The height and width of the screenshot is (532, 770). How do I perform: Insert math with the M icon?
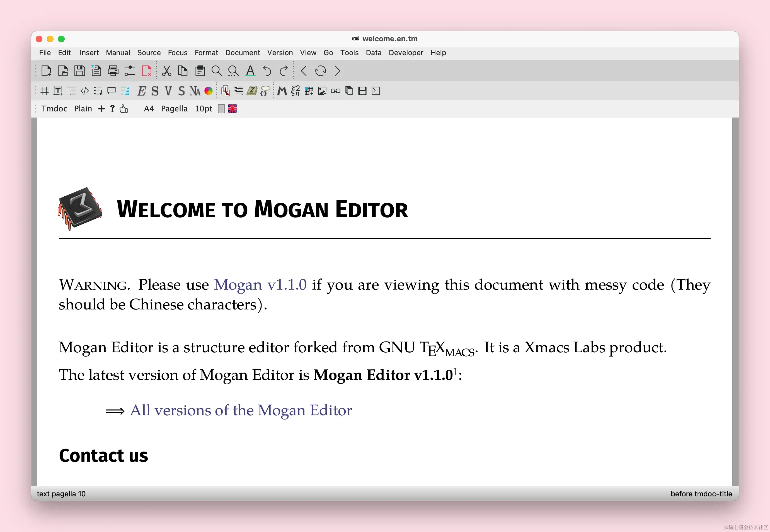point(282,91)
